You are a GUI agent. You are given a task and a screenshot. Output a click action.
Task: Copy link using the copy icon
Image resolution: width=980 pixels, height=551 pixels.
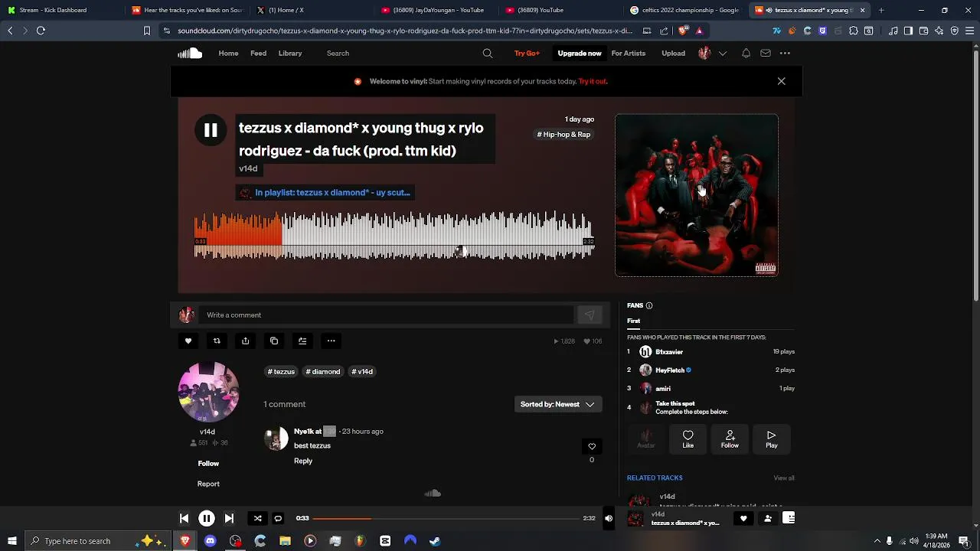pyautogui.click(x=274, y=341)
